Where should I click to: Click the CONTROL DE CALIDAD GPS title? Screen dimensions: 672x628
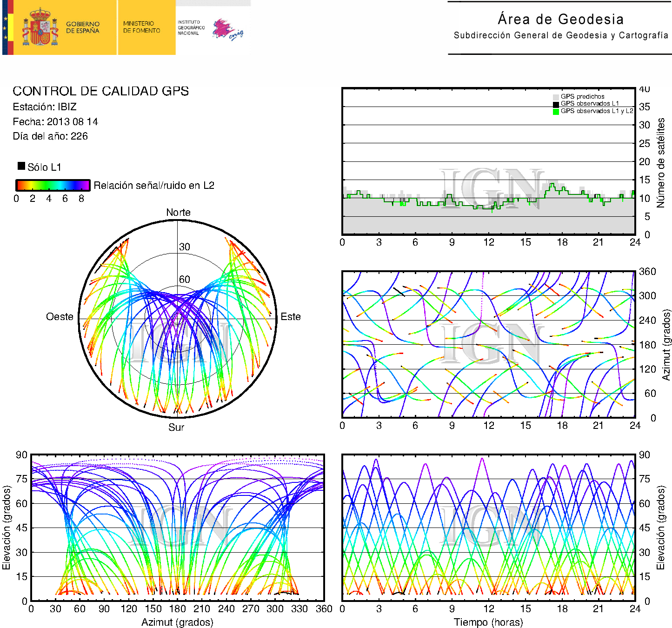(100, 91)
